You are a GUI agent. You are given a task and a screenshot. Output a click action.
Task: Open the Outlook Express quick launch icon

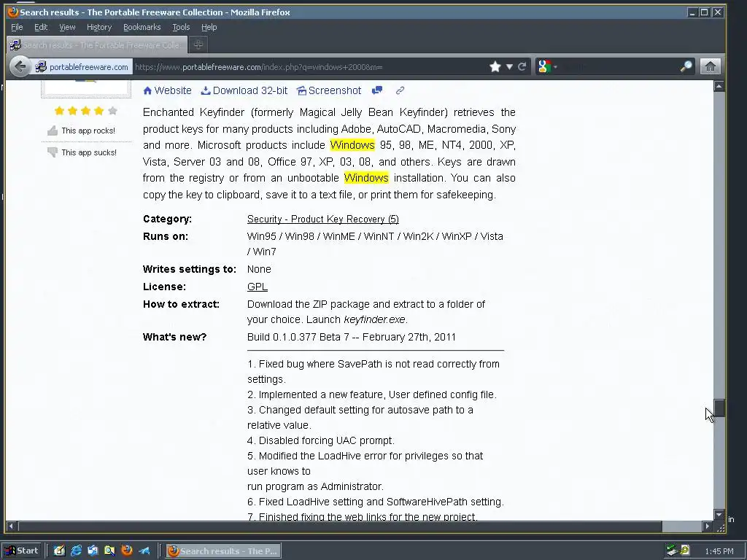tap(93, 551)
